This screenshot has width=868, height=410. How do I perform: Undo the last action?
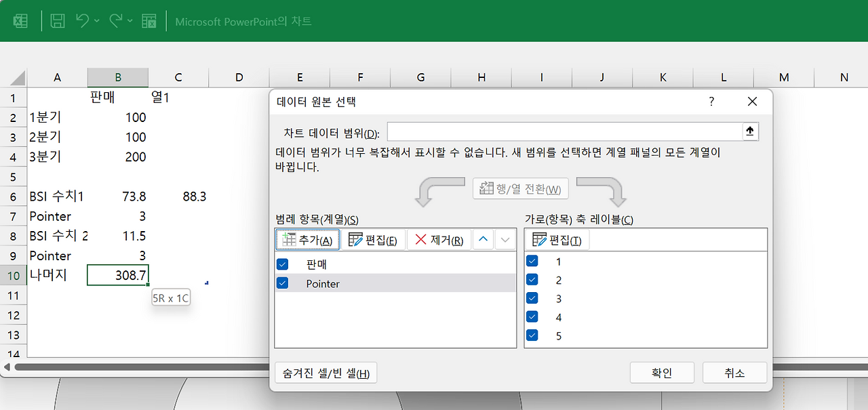click(82, 21)
